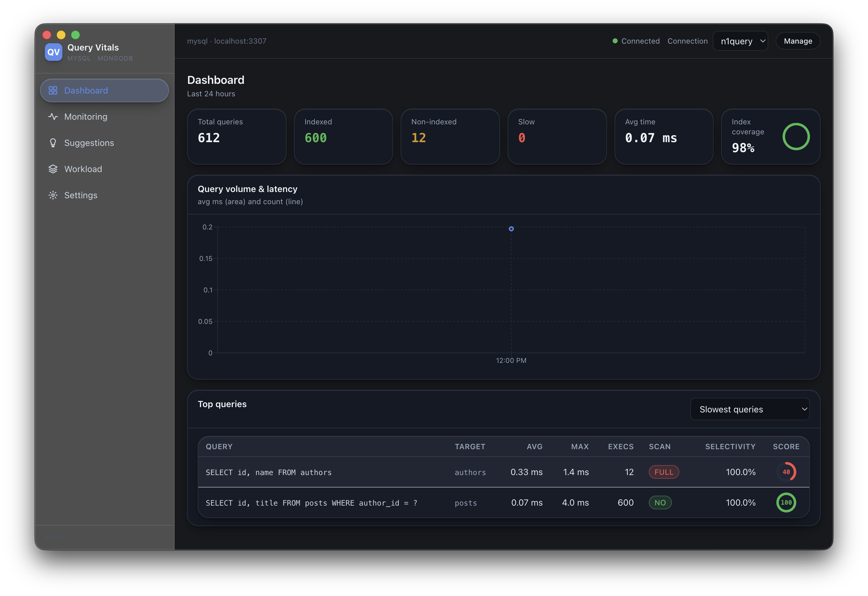Click the Workload layers icon
868x596 pixels.
point(53,169)
